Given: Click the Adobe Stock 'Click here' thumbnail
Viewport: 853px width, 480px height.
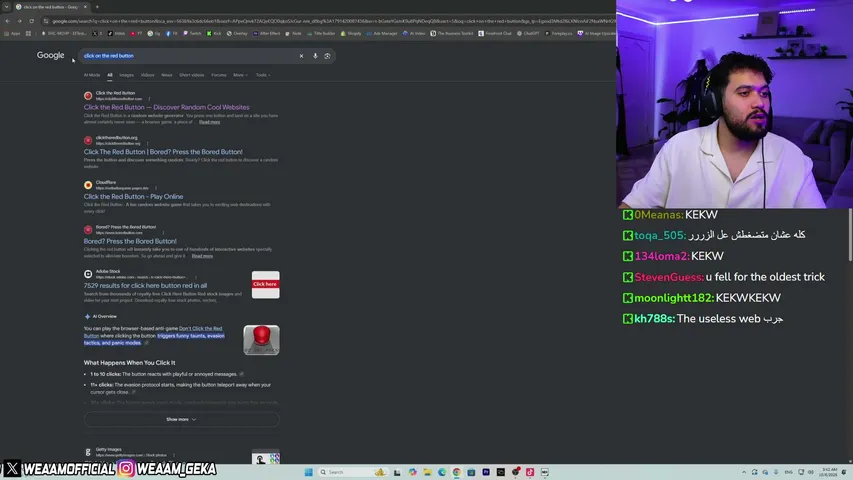Looking at the screenshot, I should point(265,285).
